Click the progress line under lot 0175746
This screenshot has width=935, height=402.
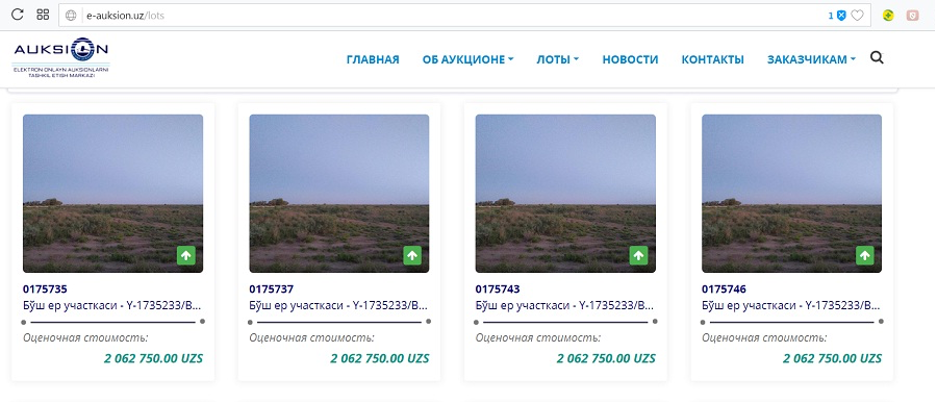[x=792, y=321]
